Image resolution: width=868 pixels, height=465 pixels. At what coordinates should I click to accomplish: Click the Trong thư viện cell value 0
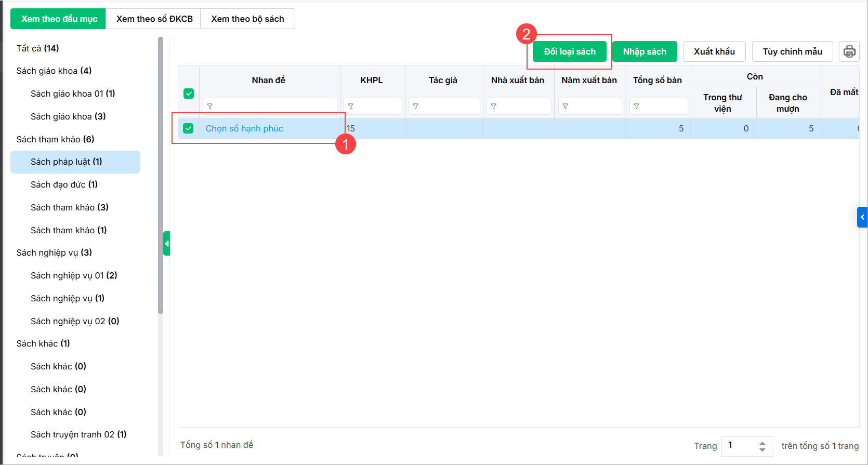point(746,128)
